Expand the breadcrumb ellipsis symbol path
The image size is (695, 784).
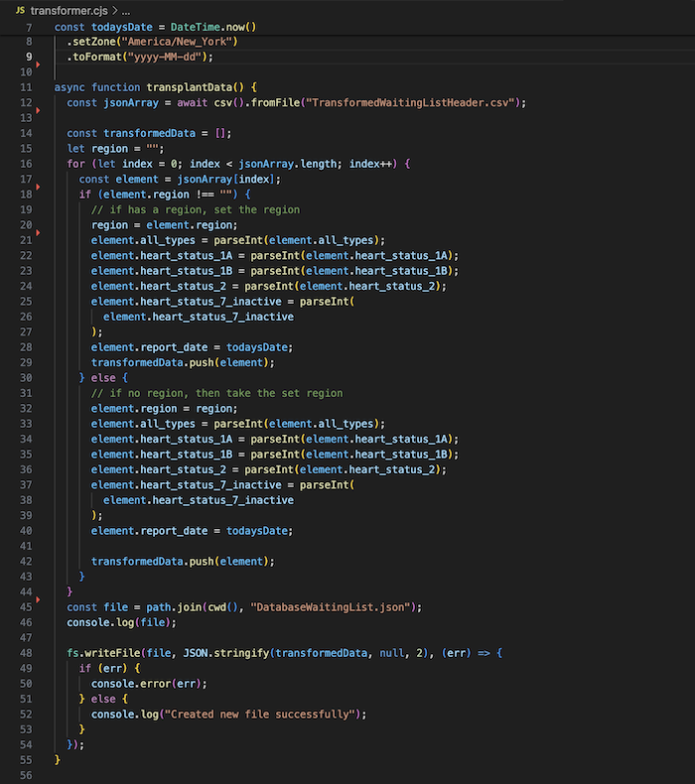pos(126,10)
